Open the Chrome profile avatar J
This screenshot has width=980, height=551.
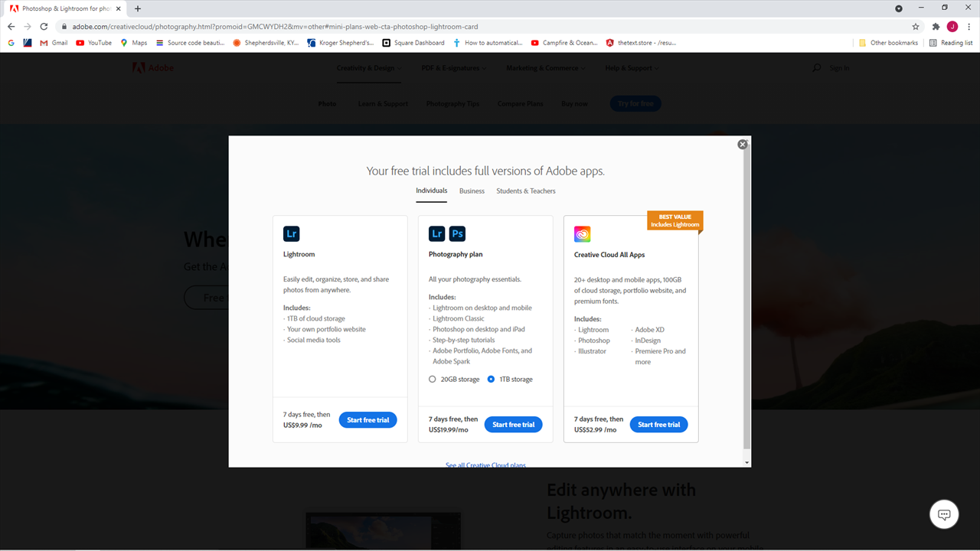tap(952, 26)
